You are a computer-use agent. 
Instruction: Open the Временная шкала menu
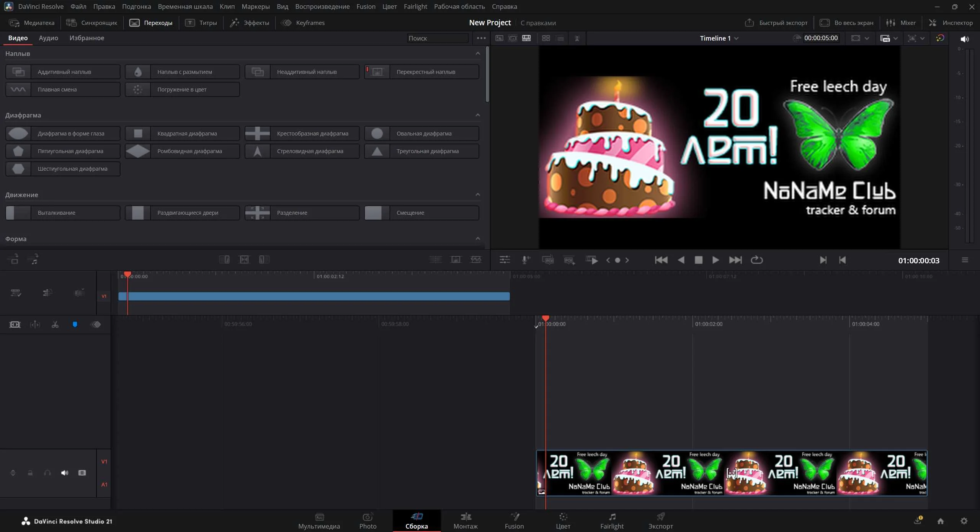(185, 7)
